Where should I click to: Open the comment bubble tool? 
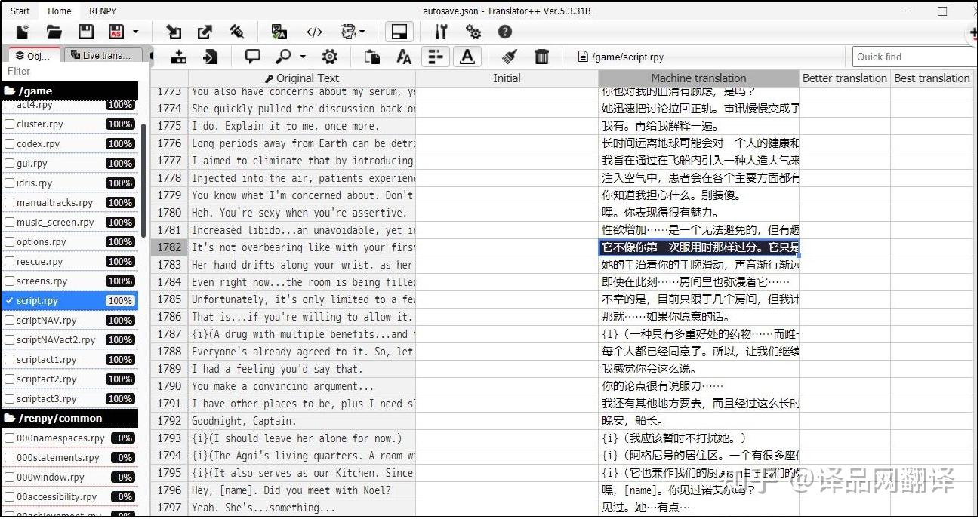(252, 56)
